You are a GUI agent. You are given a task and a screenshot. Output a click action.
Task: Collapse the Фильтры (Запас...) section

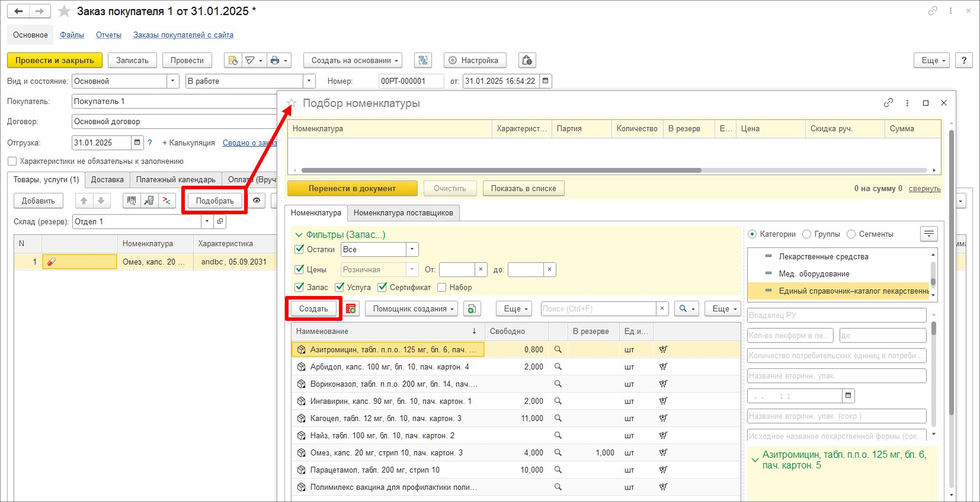click(x=299, y=235)
